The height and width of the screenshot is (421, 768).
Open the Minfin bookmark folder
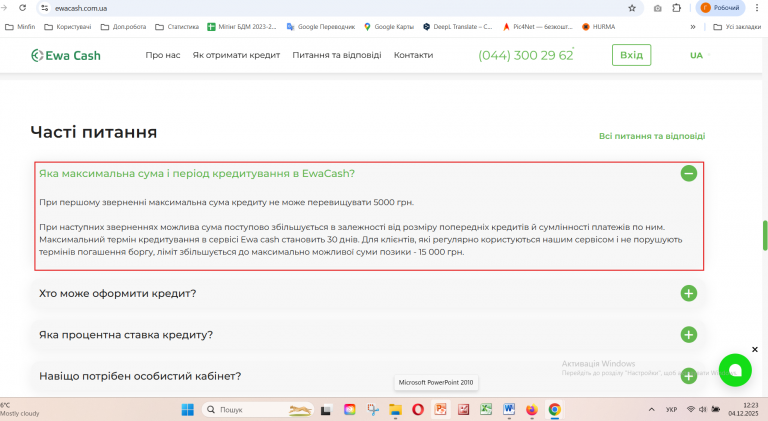tap(20, 27)
